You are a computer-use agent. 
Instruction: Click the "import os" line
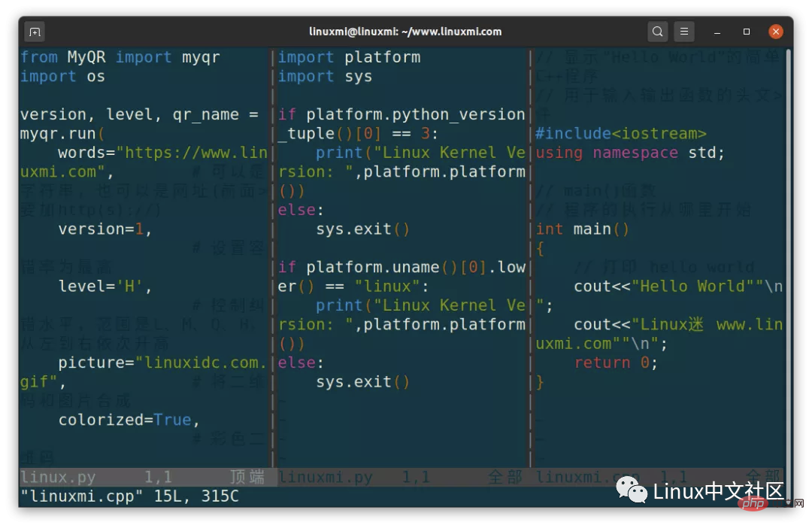[62, 76]
